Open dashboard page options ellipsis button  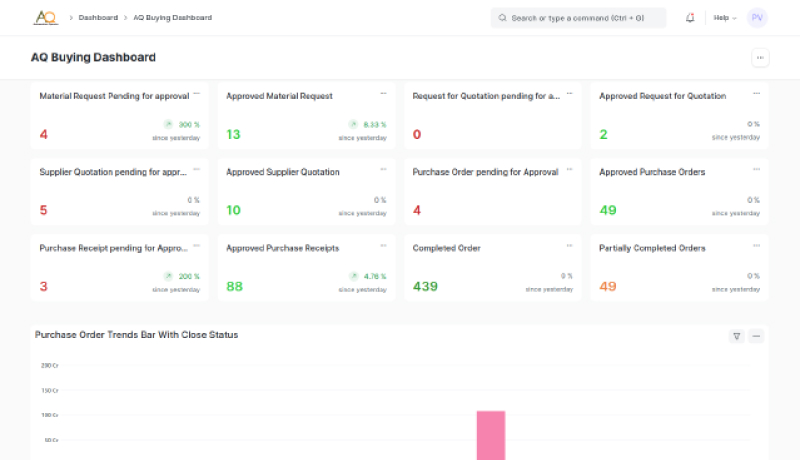[x=760, y=58]
